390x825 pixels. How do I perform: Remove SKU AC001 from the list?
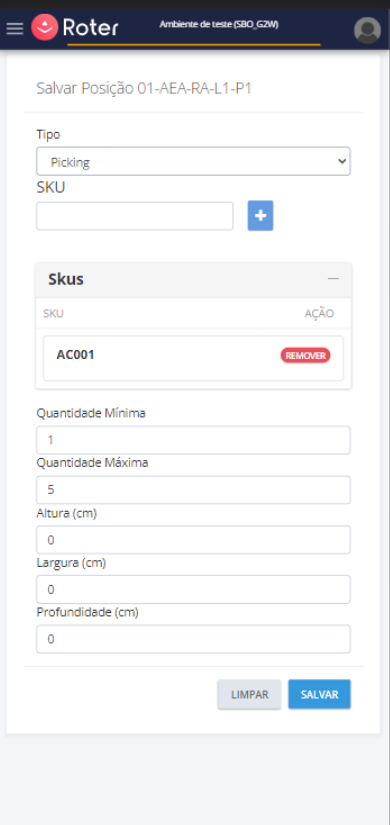click(305, 356)
